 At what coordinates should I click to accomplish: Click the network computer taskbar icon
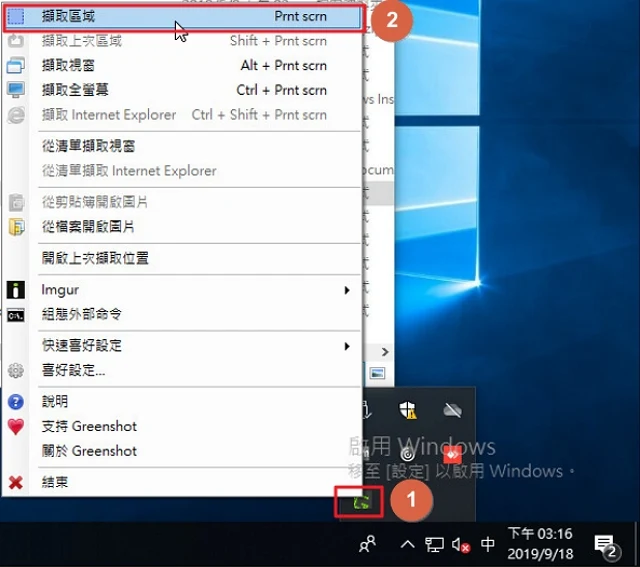pyautogui.click(x=434, y=545)
